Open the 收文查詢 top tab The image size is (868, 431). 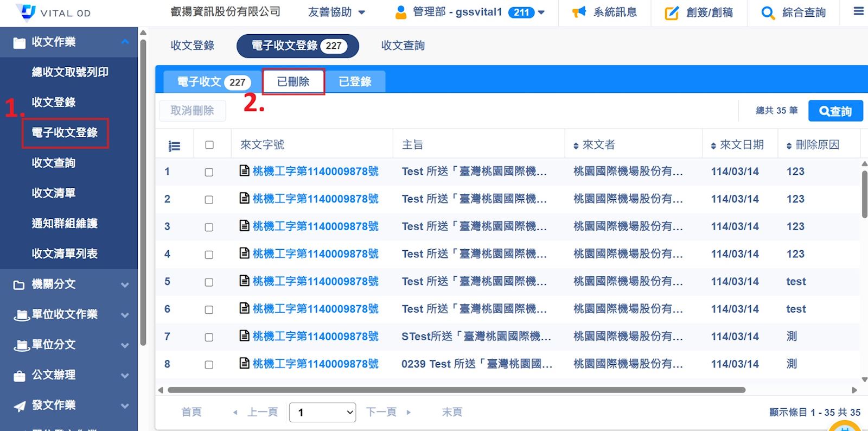pos(403,46)
